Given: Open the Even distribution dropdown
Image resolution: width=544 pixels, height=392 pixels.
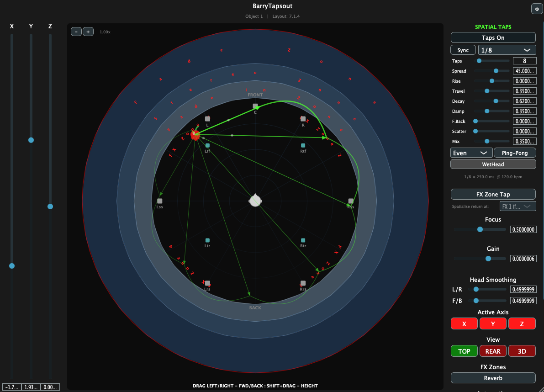Looking at the screenshot, I should [x=471, y=153].
